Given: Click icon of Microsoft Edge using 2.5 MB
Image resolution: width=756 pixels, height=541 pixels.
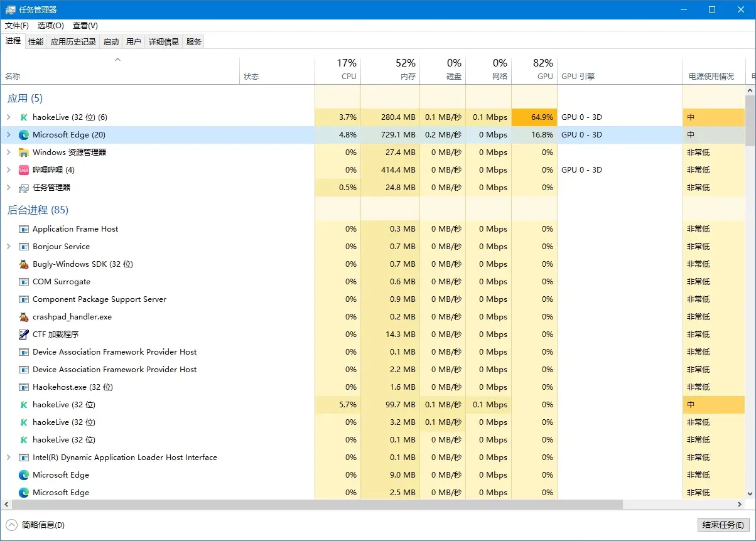Looking at the screenshot, I should (24, 493).
